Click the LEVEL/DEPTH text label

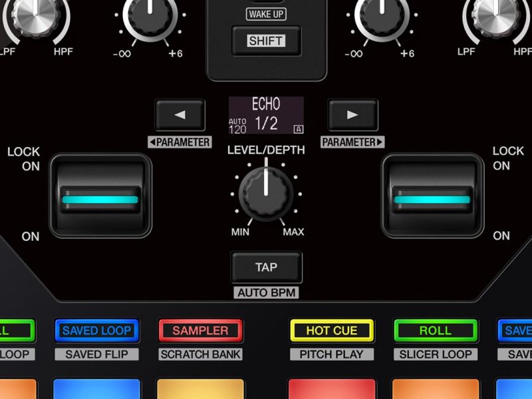coord(266,150)
